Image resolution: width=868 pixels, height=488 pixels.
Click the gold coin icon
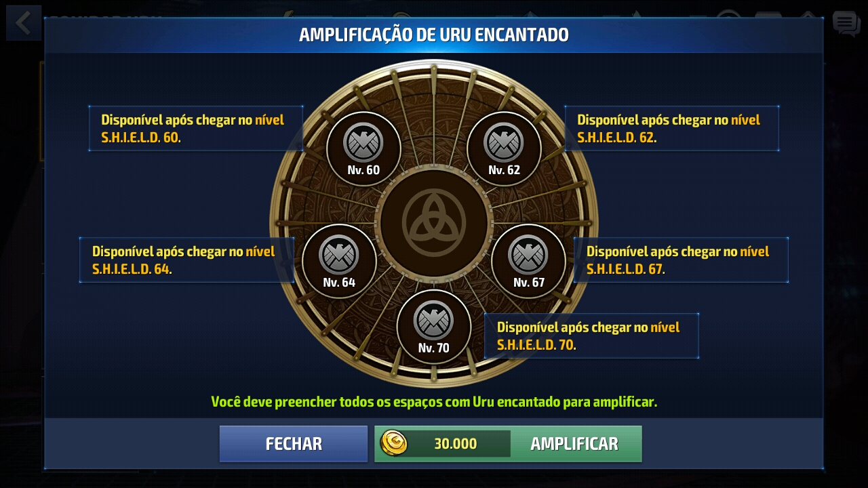pyautogui.click(x=393, y=444)
